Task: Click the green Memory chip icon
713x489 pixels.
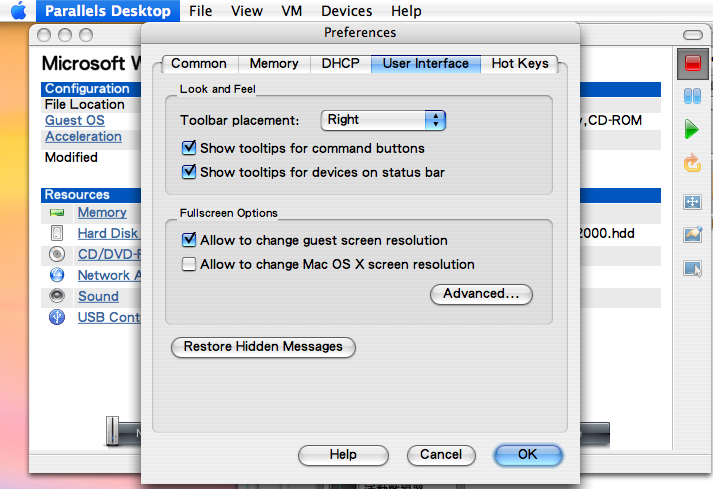Action: coord(57,212)
